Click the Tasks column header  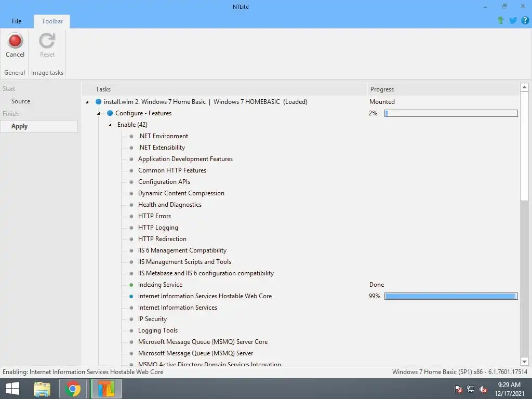tap(224, 89)
